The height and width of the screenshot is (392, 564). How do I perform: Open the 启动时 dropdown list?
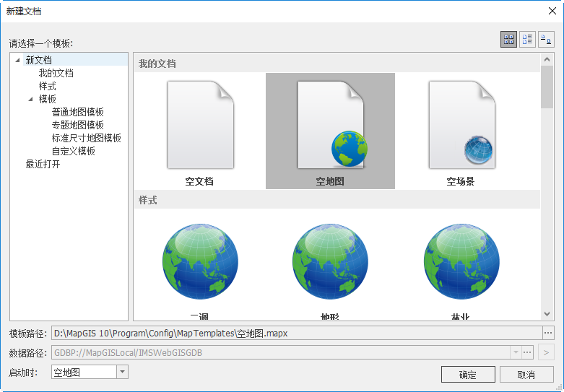(122, 372)
